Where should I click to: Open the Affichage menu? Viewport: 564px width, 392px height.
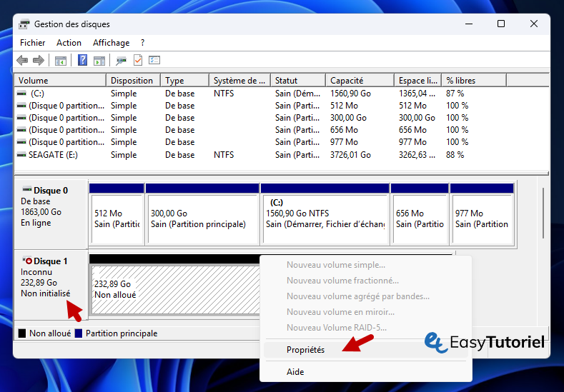[x=112, y=43]
